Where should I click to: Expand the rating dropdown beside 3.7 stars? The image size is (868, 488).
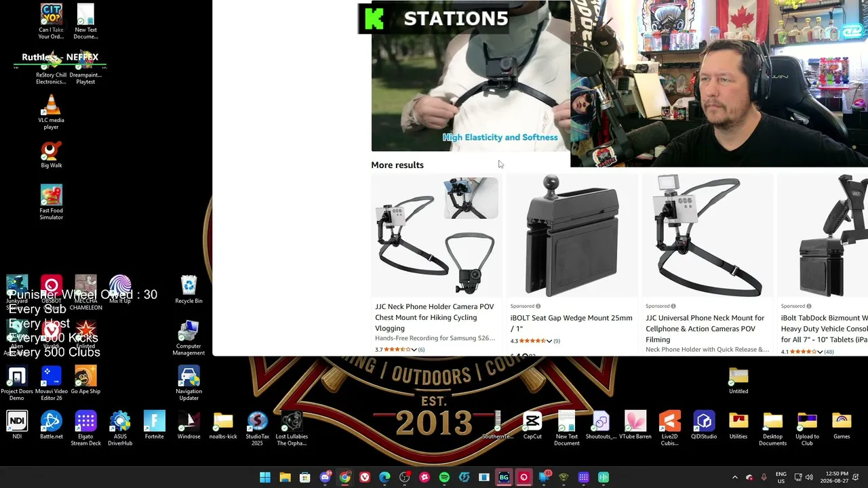414,350
